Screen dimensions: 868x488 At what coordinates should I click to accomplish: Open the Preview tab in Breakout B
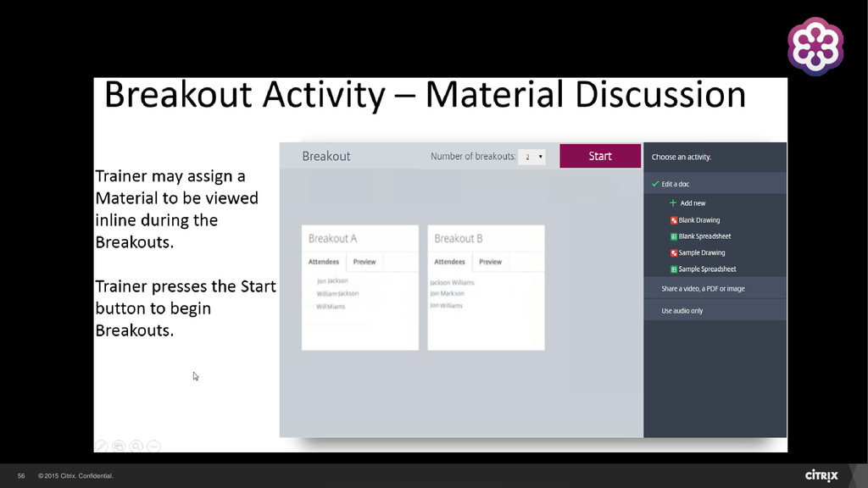click(x=491, y=262)
